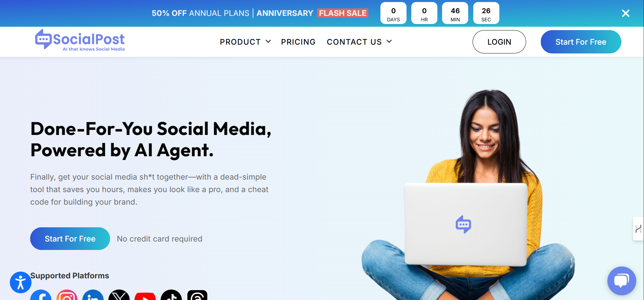Click the TikTok platform icon
Image resolution: width=644 pixels, height=300 pixels.
click(x=171, y=295)
